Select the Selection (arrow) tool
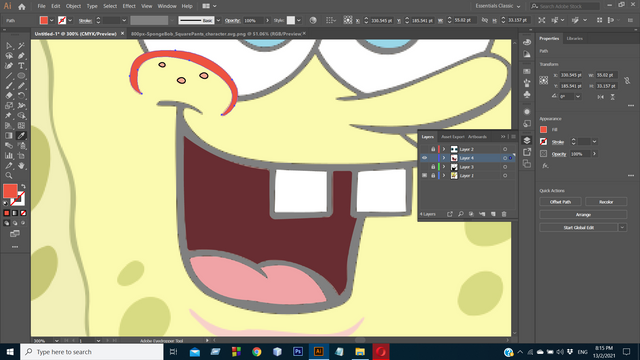Image resolution: width=640 pixels, height=360 pixels. click(x=9, y=46)
